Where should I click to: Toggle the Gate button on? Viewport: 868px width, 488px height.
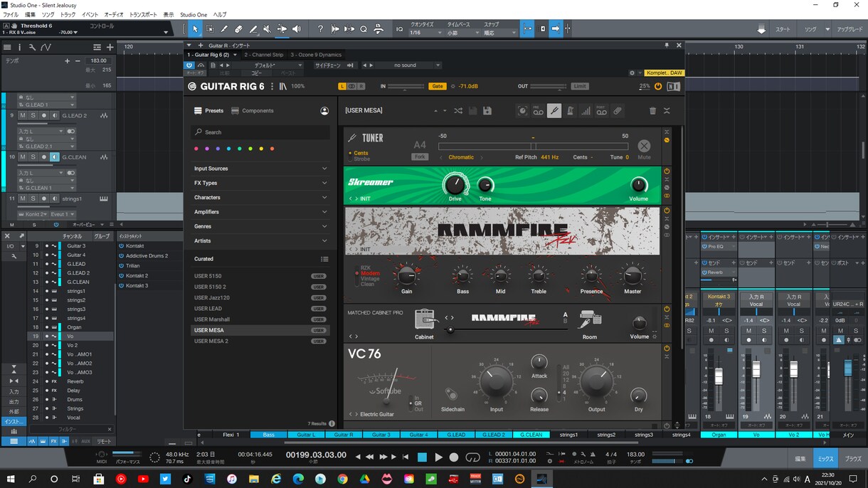[x=437, y=86]
